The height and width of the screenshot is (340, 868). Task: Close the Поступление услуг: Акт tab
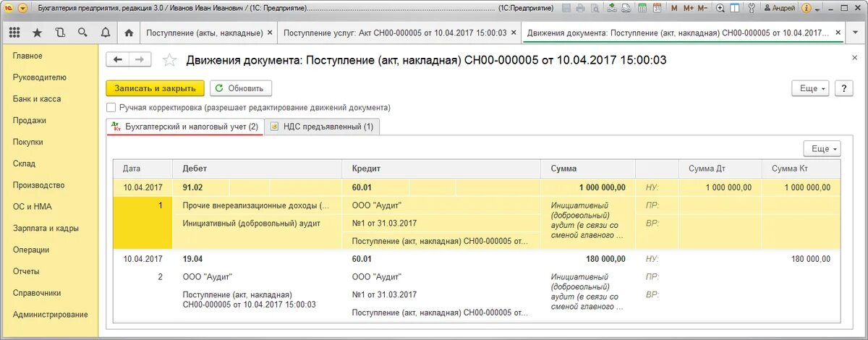[x=514, y=33]
